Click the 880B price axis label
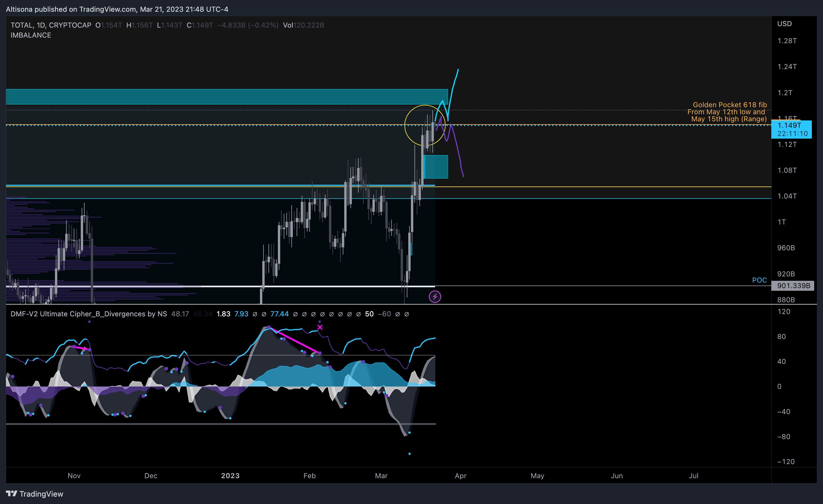The width and height of the screenshot is (823, 504). pos(786,300)
